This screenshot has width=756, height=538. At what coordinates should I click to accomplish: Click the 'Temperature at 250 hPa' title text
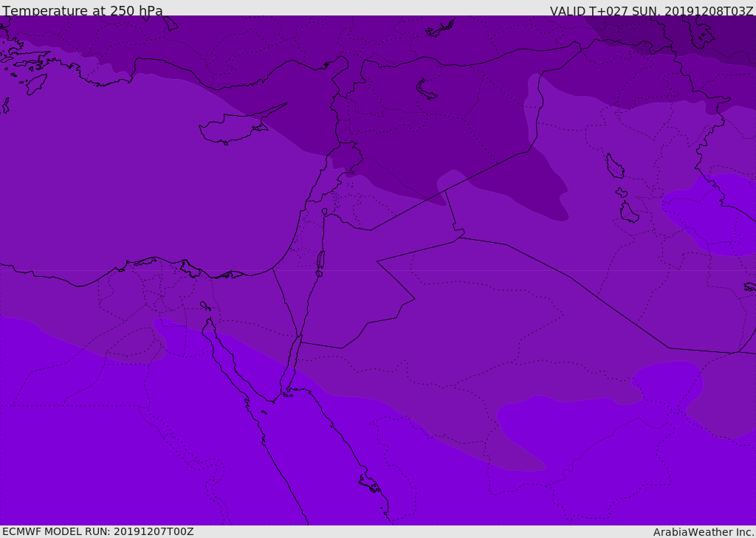click(83, 10)
